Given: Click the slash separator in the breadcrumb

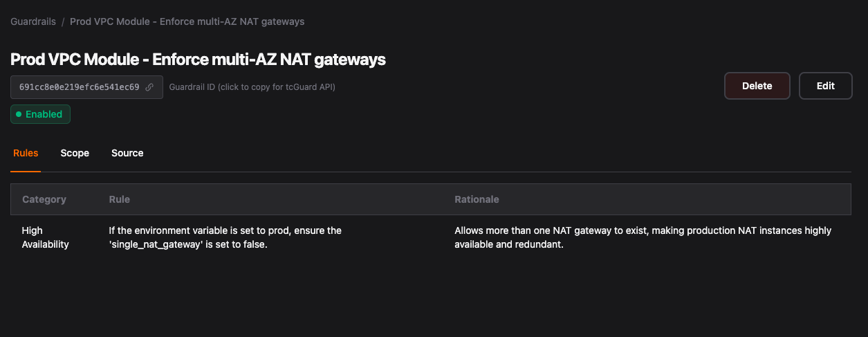Looking at the screenshot, I should click(63, 21).
